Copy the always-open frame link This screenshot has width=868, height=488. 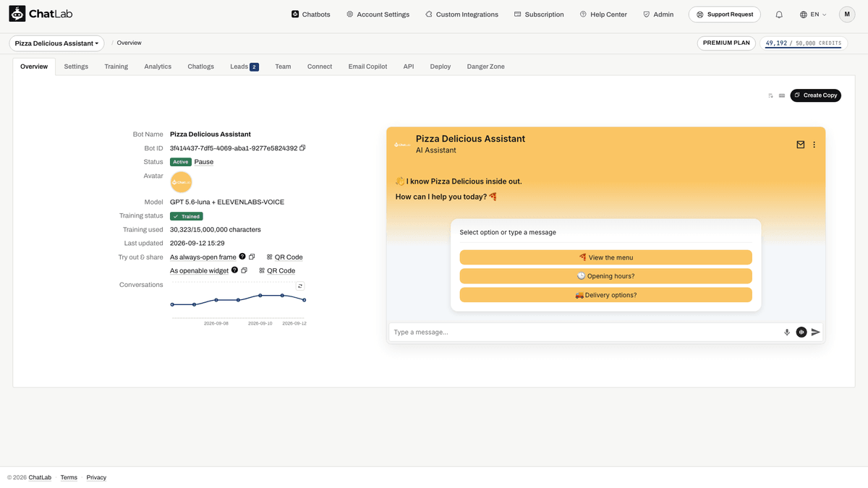coord(252,257)
